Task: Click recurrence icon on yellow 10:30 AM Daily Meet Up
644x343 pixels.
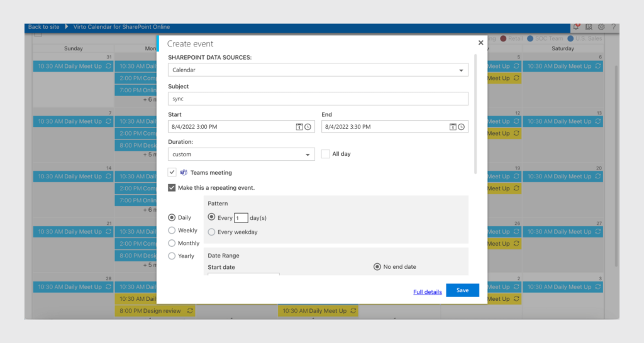Action: pos(353,310)
